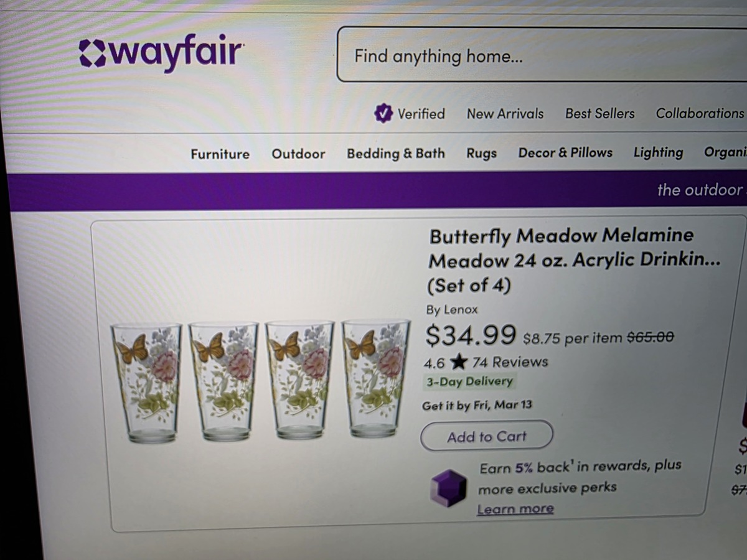Open the Collaborations link
Viewport: 747px width, 560px height.
(699, 113)
